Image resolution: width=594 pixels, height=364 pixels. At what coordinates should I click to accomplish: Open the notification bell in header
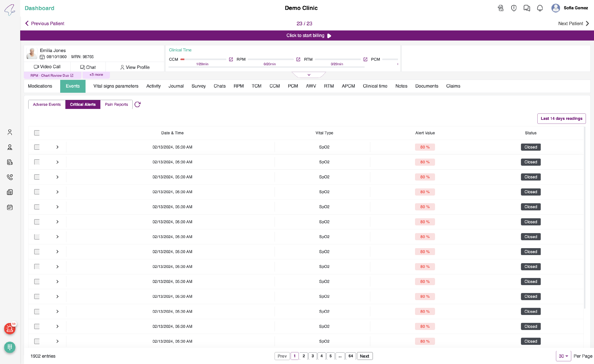click(540, 8)
